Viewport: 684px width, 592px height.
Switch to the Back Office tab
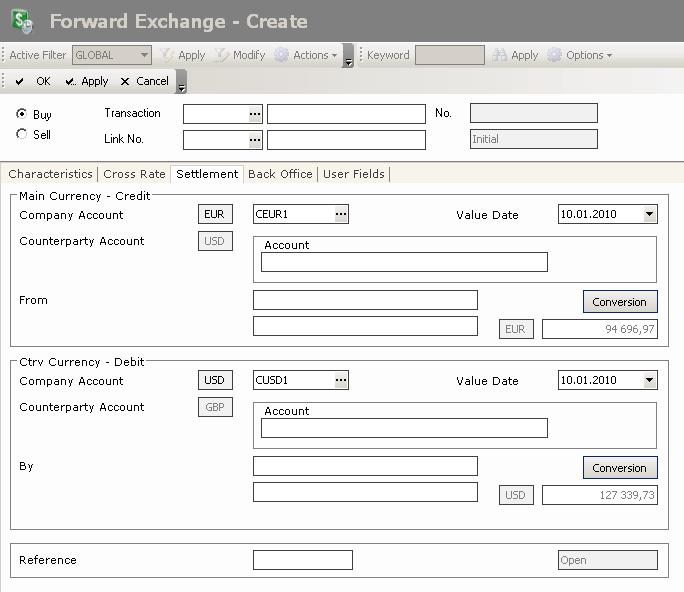[280, 174]
